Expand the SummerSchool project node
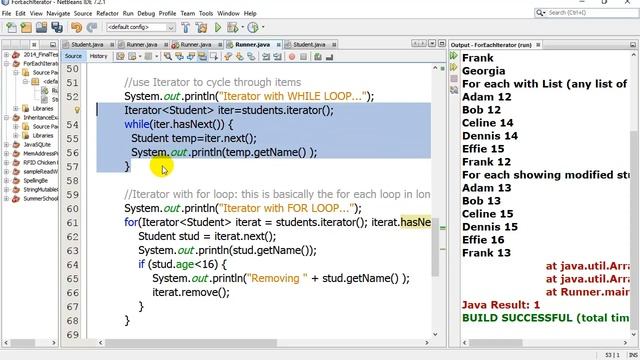The image size is (640, 360). point(7,198)
